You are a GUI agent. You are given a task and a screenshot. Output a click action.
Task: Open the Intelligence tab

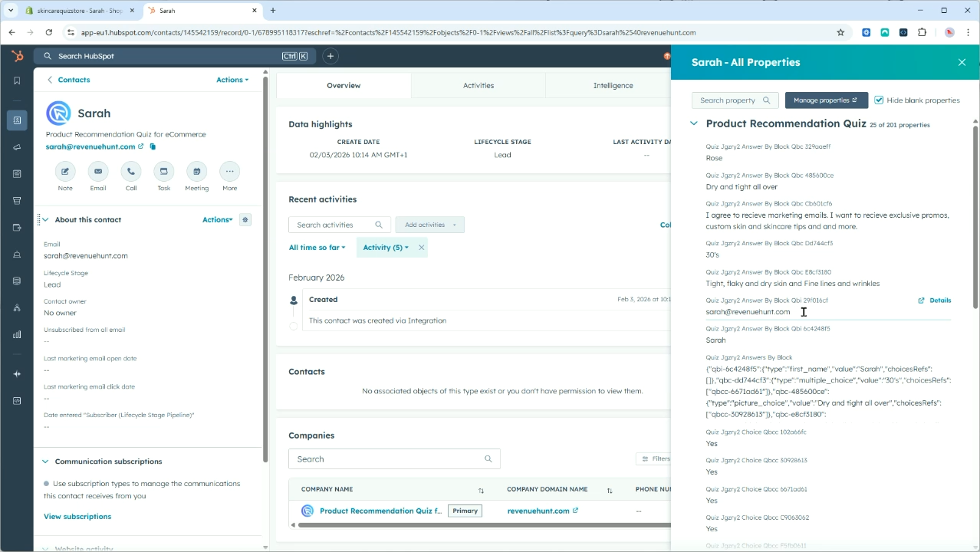(x=613, y=85)
